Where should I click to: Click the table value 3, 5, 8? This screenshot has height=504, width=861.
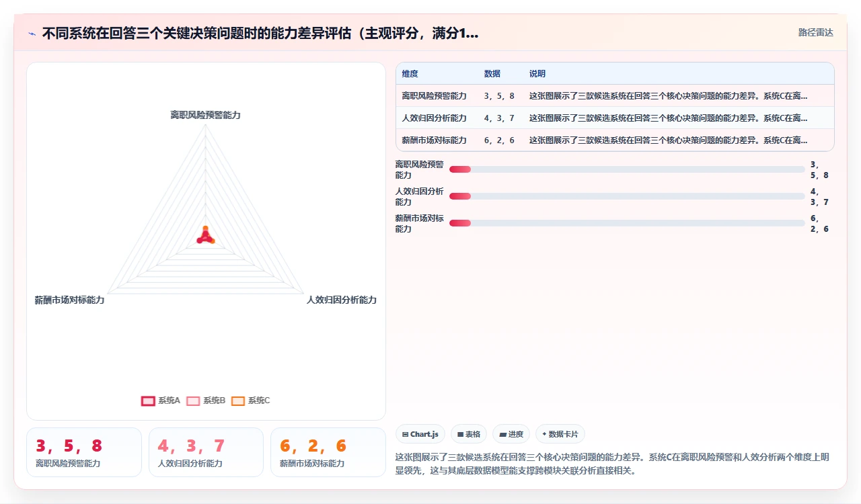point(499,96)
